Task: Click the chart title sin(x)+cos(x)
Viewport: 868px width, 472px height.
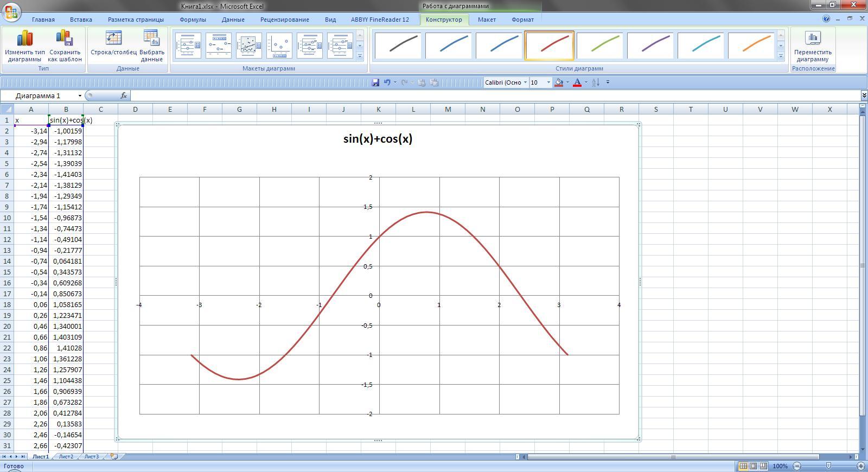Action: tap(378, 139)
